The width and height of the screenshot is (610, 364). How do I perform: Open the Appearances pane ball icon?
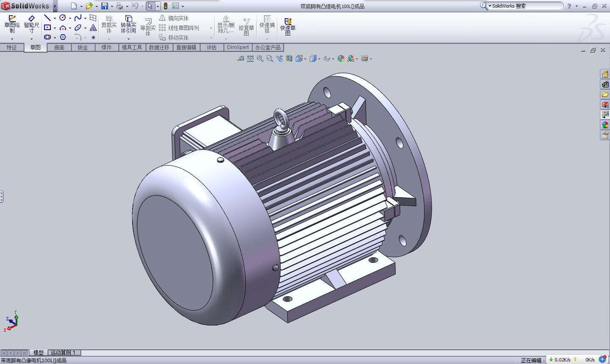(x=605, y=125)
